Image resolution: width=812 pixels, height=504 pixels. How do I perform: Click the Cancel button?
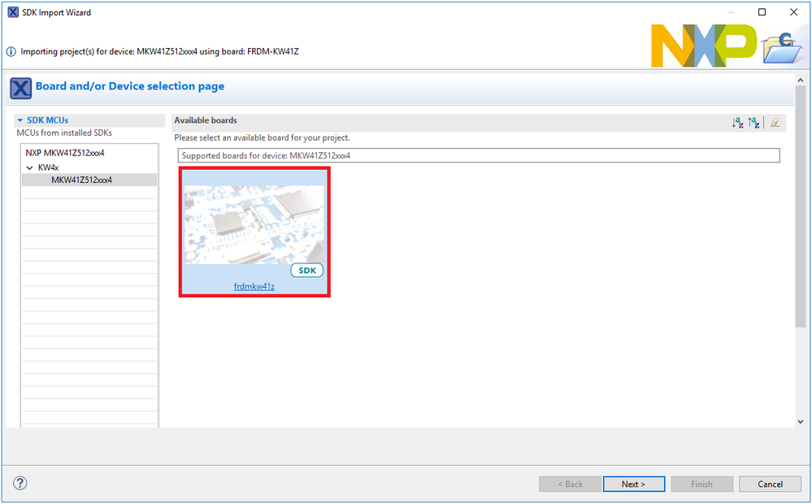tap(770, 484)
